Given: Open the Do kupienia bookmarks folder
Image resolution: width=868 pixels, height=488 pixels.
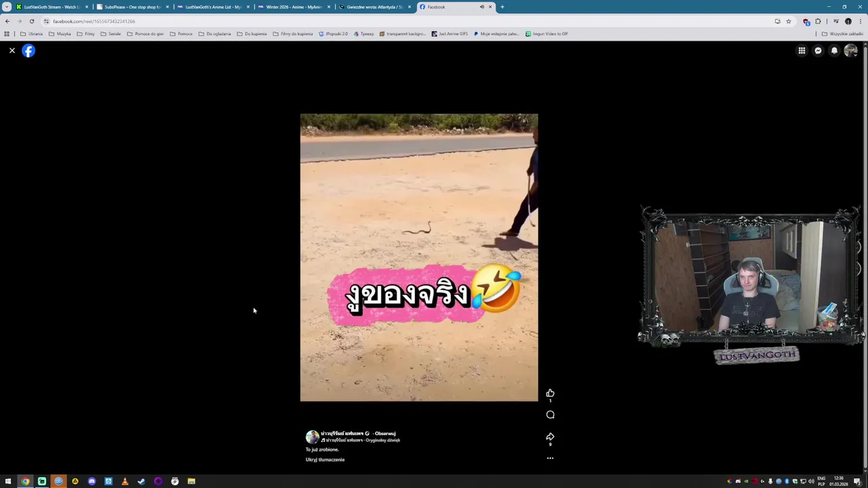Looking at the screenshot, I should (x=252, y=34).
